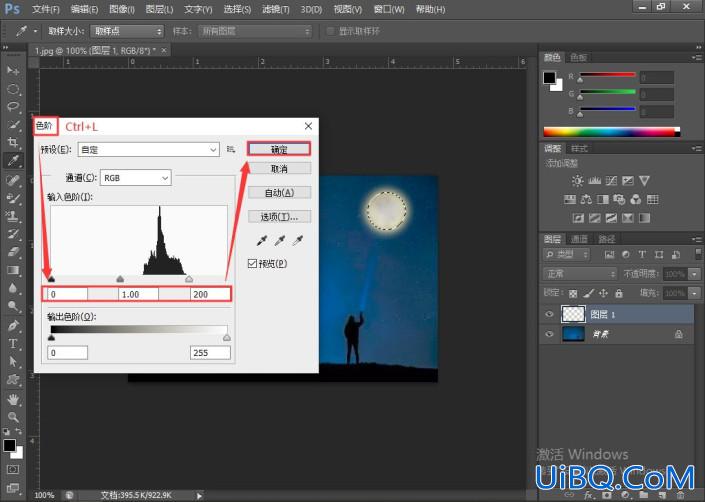Open the Color panel flyout menu
Viewport: 705px width, 502px height.
pos(697,58)
